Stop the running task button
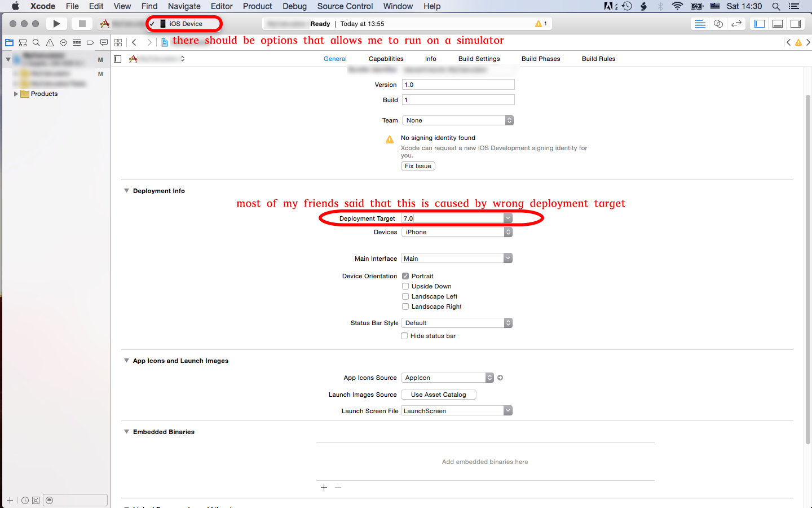This screenshot has height=508, width=812. pyautogui.click(x=82, y=24)
